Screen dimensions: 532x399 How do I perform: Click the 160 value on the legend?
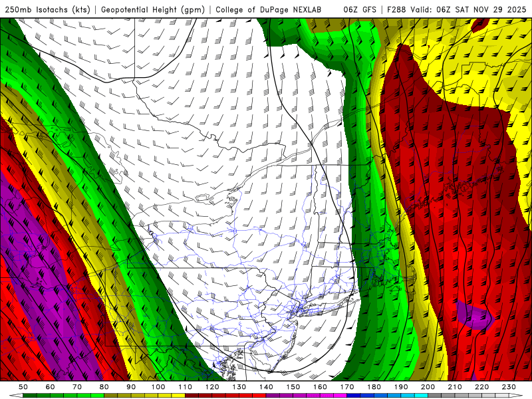[x=320, y=387]
